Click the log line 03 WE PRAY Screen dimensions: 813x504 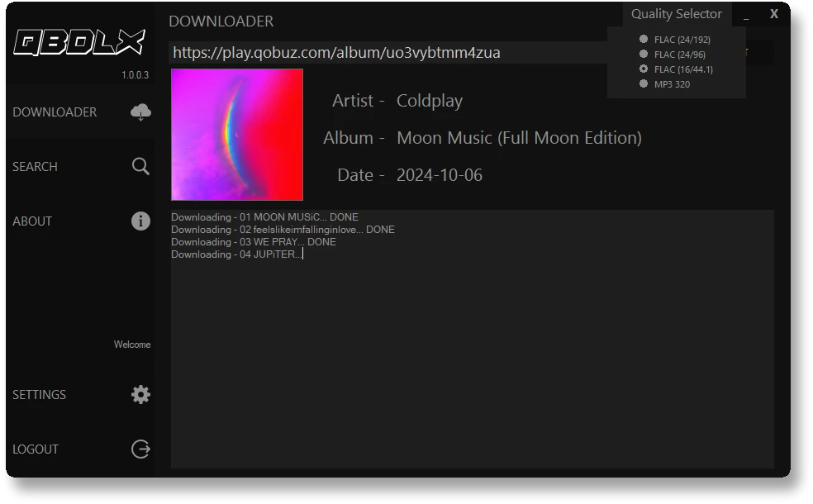coord(254,241)
